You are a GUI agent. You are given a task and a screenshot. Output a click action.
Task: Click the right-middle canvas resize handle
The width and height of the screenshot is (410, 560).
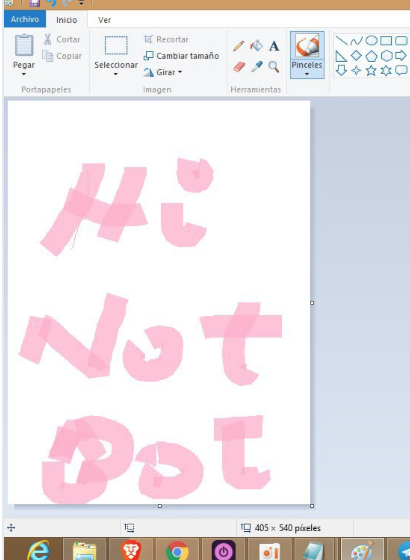click(312, 303)
